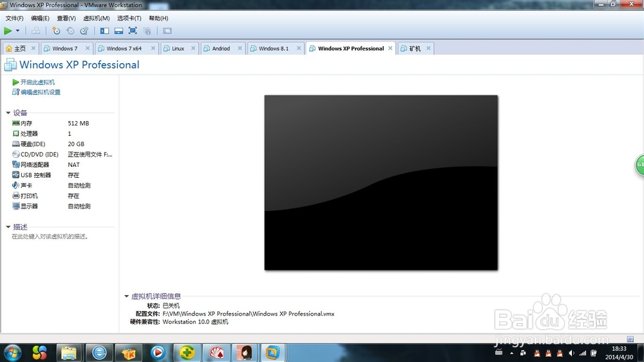Click the VMware Workstation taskbar icon

[272, 352]
